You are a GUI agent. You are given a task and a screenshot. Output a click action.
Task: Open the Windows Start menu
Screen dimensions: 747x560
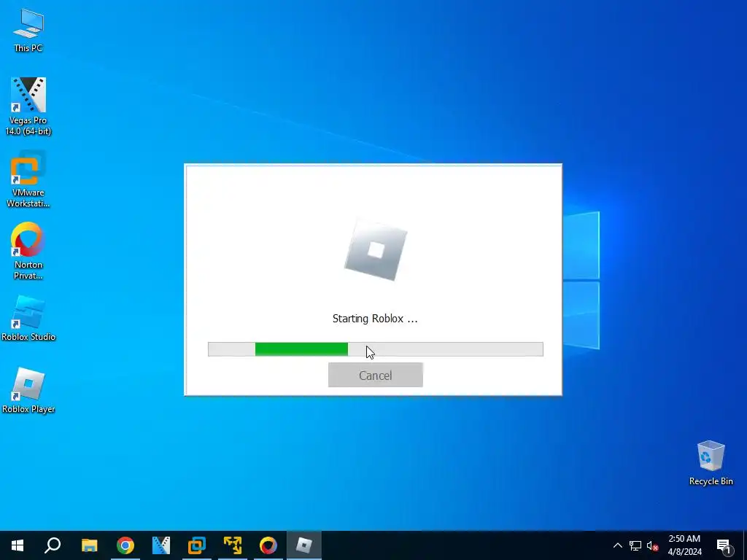pyautogui.click(x=18, y=545)
